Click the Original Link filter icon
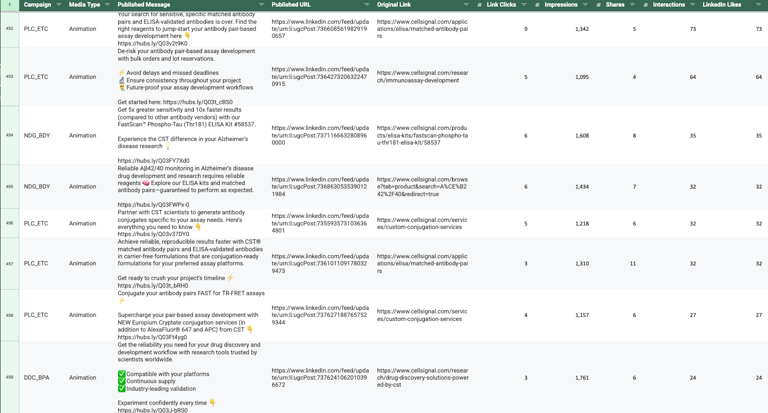The image size is (768, 413). point(466,5)
